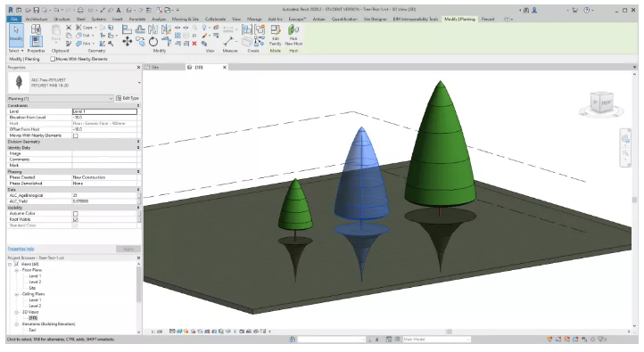
Task: Toggle Root Visible checkbox
Action: [76, 219]
